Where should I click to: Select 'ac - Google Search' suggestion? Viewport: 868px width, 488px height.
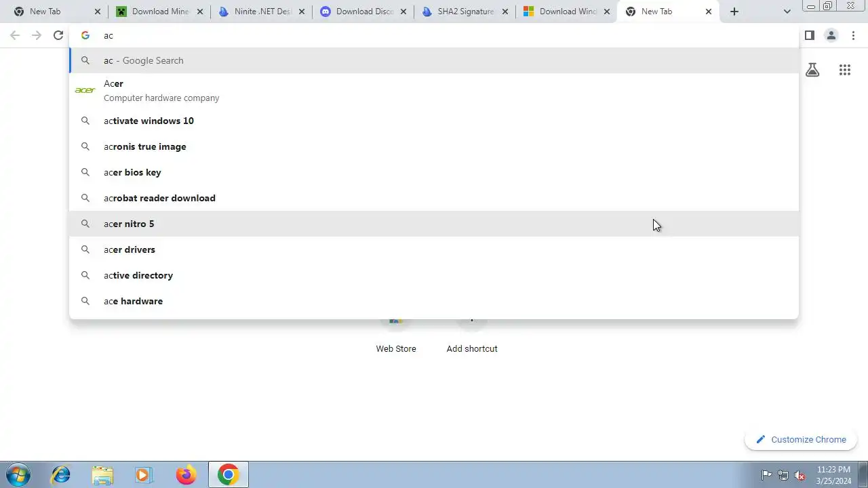pos(434,60)
